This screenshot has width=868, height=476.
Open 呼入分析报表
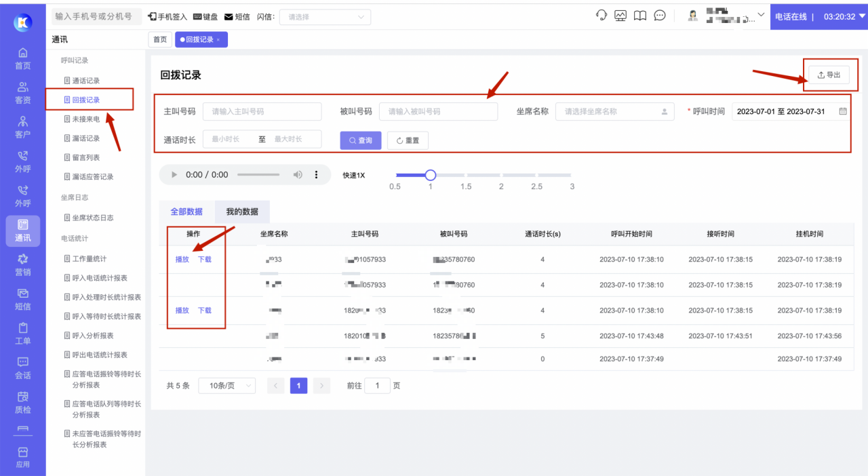[x=88, y=336]
